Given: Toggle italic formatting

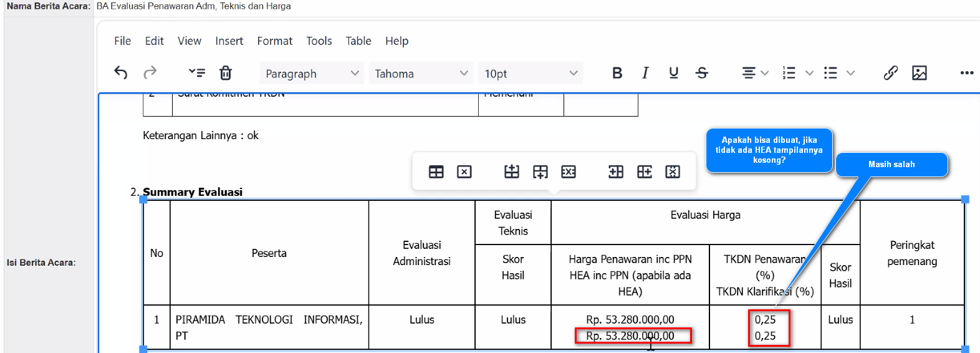Looking at the screenshot, I should (x=645, y=73).
